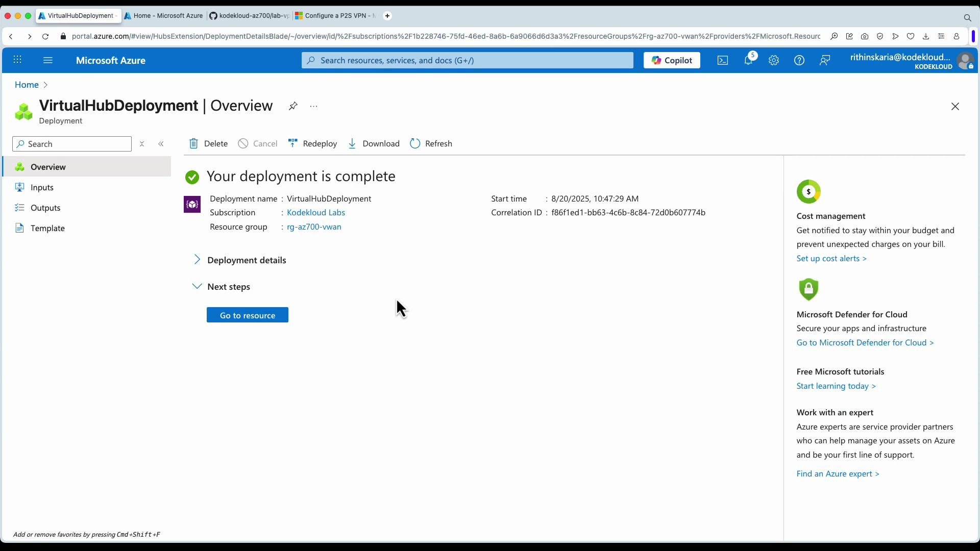This screenshot has height=551, width=980.
Task: Redeploy the VirtualHubDeployment
Action: click(x=312, y=143)
